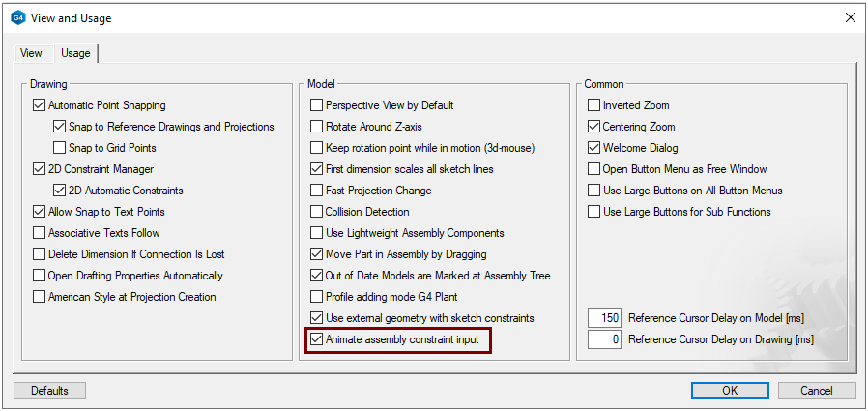Image resolution: width=868 pixels, height=411 pixels.
Task: Toggle 2D Constraint Manager option
Action: tap(40, 169)
